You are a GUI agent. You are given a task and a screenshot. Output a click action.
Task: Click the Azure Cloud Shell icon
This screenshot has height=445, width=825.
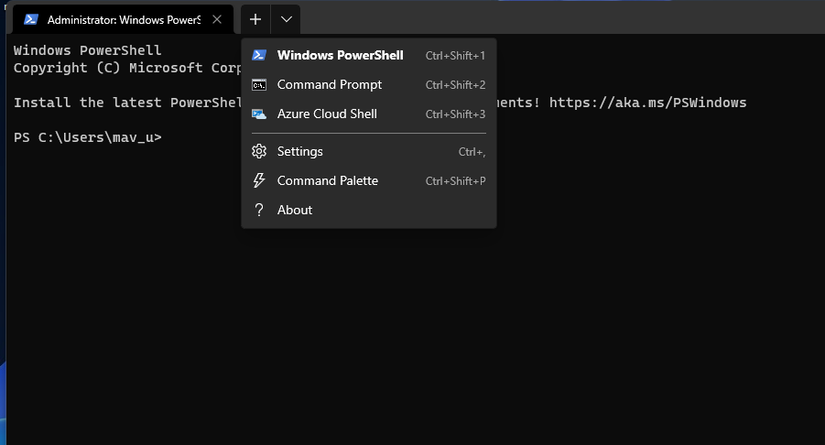[x=259, y=114]
